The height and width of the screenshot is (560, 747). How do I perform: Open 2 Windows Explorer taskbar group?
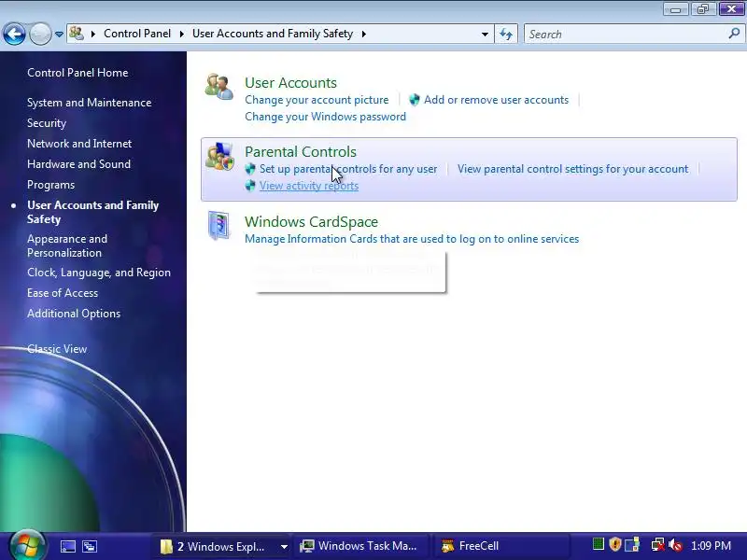(220, 546)
